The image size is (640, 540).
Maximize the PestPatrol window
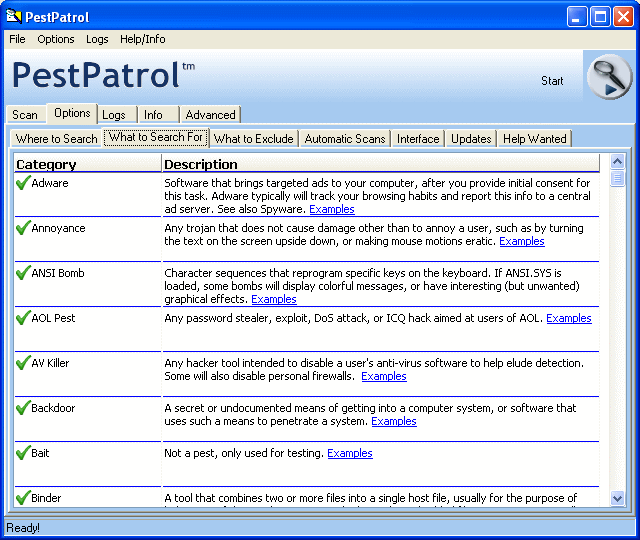click(x=600, y=17)
